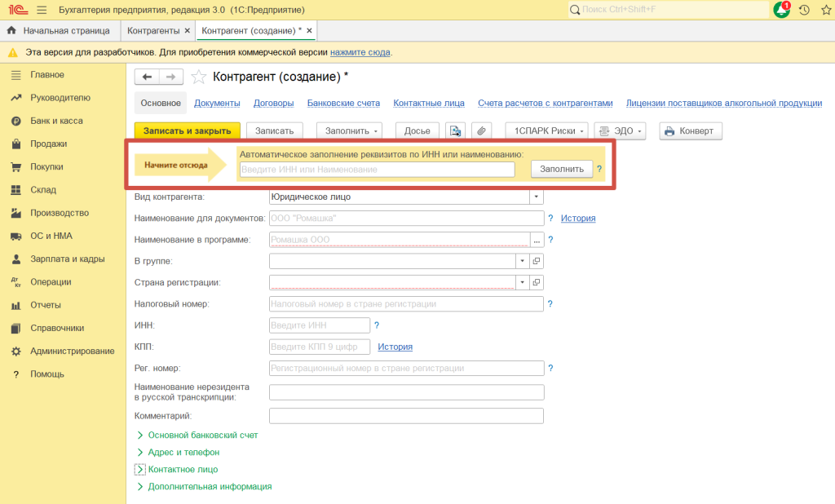Click the attached files paperclip icon
This screenshot has width=835, height=504.
tap(482, 130)
